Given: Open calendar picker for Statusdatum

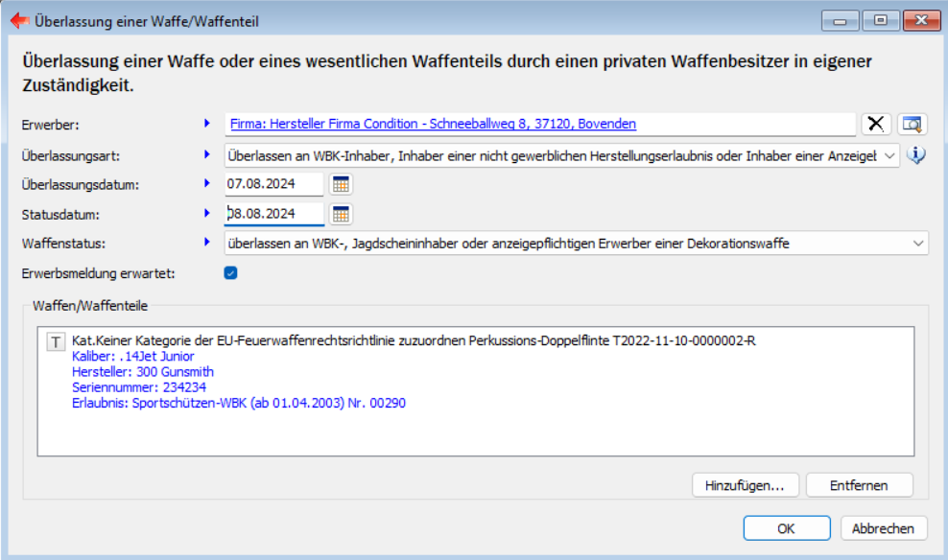Looking at the screenshot, I should tap(342, 214).
